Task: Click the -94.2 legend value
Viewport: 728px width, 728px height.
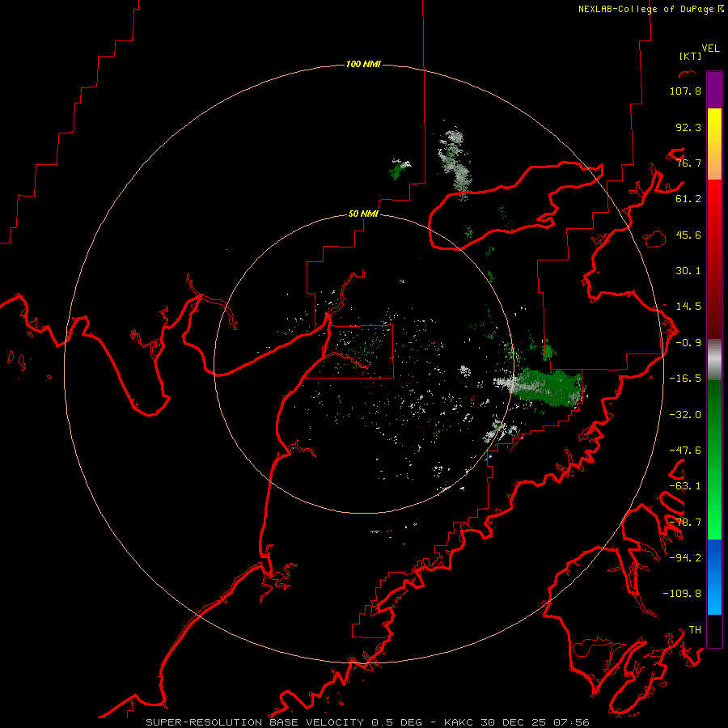Action: pyautogui.click(x=685, y=557)
